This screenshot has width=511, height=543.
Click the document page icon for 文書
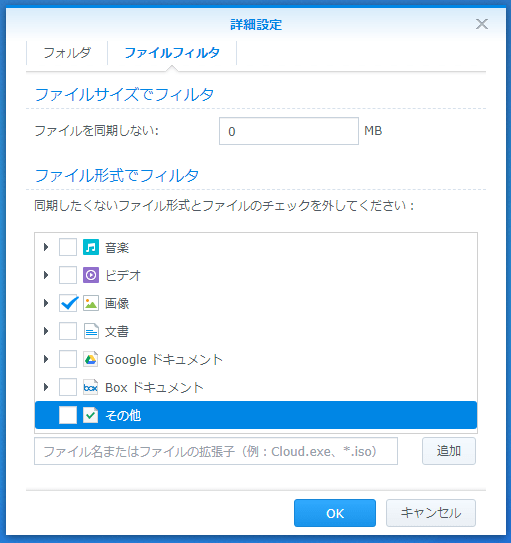(91, 331)
